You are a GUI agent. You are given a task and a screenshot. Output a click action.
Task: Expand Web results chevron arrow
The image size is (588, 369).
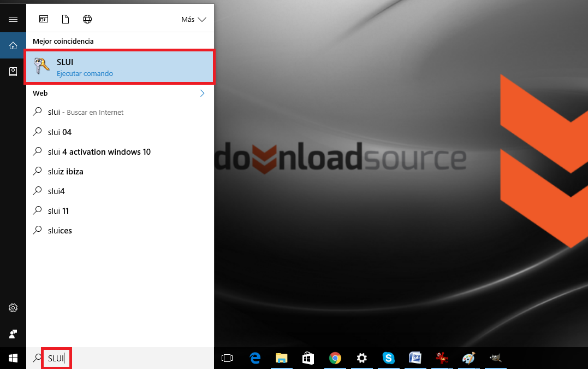(x=202, y=93)
